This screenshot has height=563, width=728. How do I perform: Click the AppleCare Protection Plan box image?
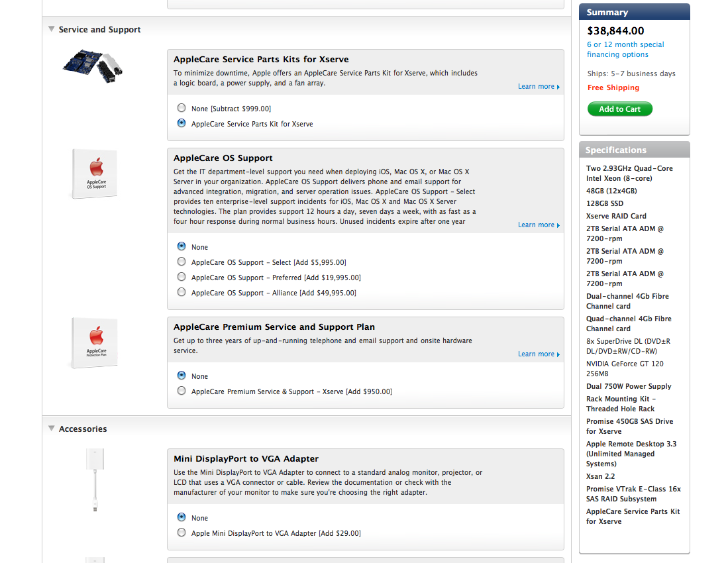(95, 342)
